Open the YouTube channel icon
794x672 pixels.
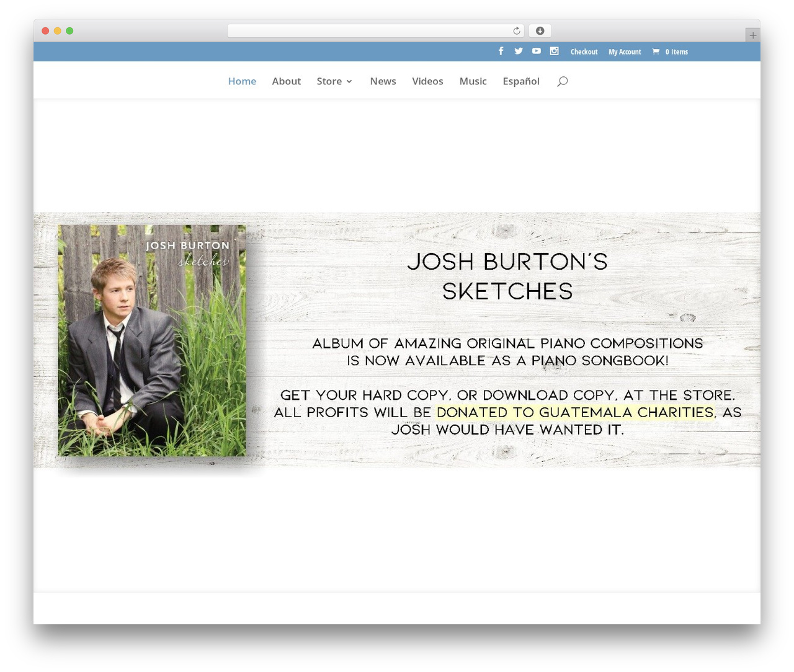[x=537, y=51]
